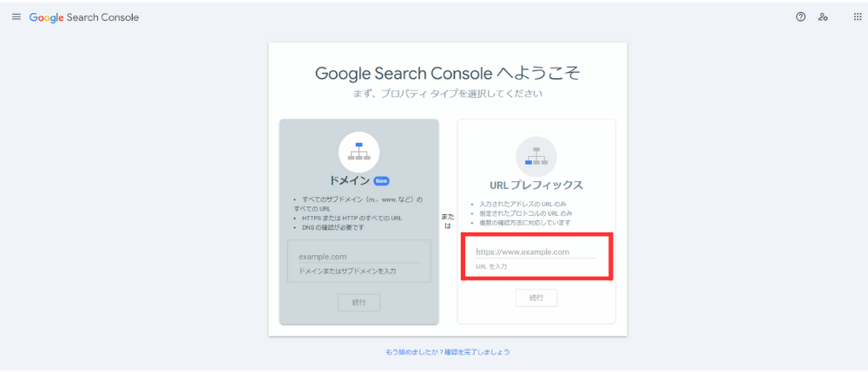Click the URL prefix network icon
Screen dimensions: 868x372
[536, 156]
